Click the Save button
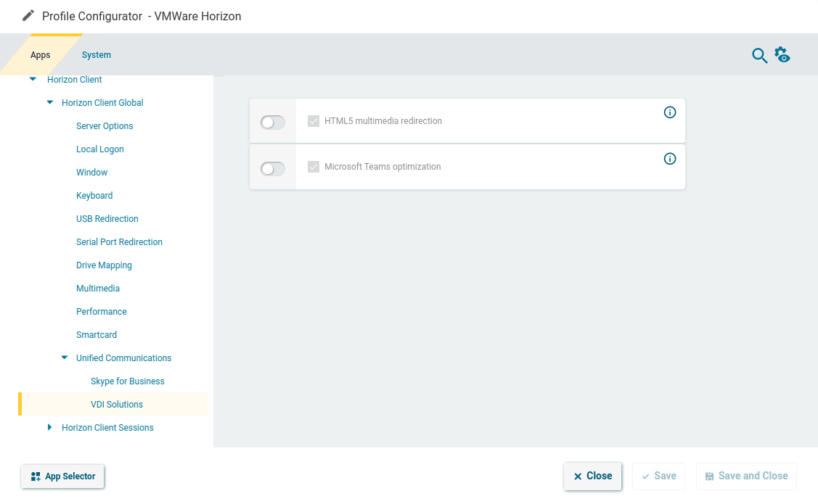This screenshot has height=504, width=818. [x=658, y=476]
